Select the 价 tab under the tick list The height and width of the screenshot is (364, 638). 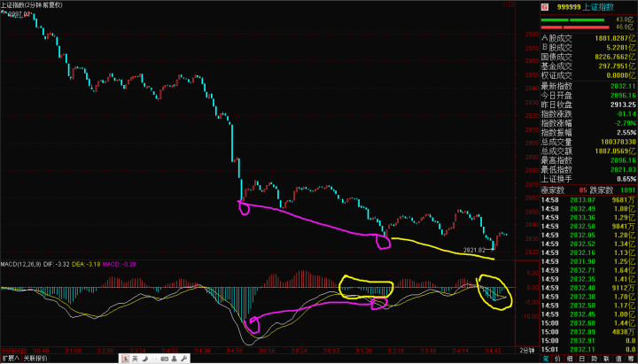pos(556,359)
